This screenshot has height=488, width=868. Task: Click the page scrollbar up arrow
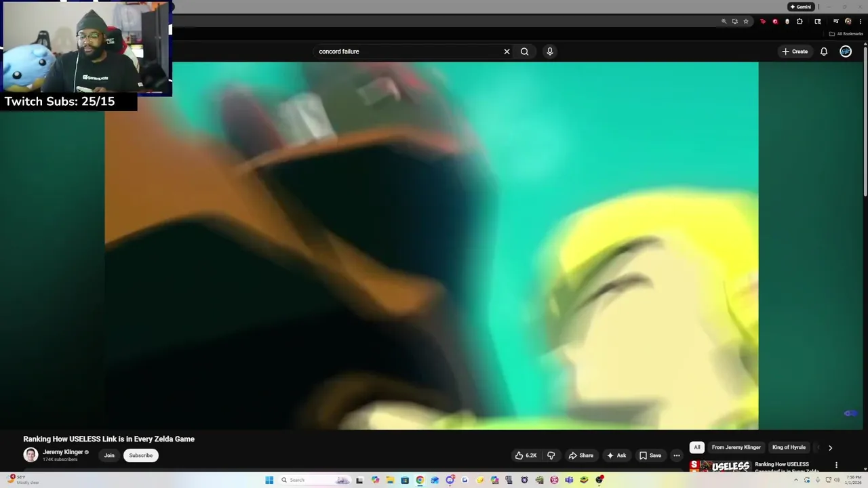[x=864, y=44]
